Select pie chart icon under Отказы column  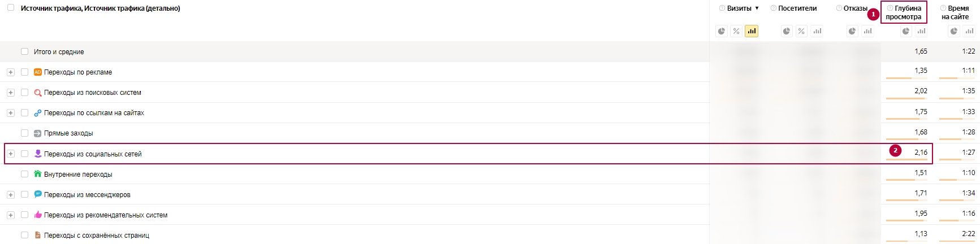point(852,31)
